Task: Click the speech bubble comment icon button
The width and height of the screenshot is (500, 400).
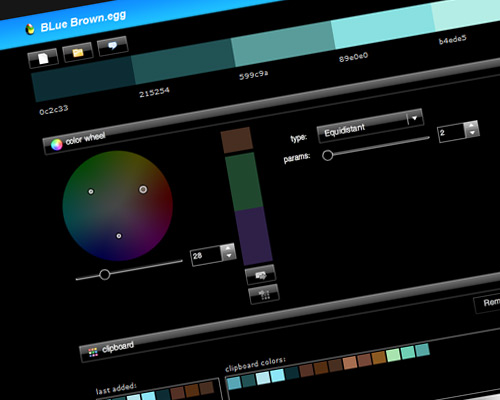Action: pos(113,45)
